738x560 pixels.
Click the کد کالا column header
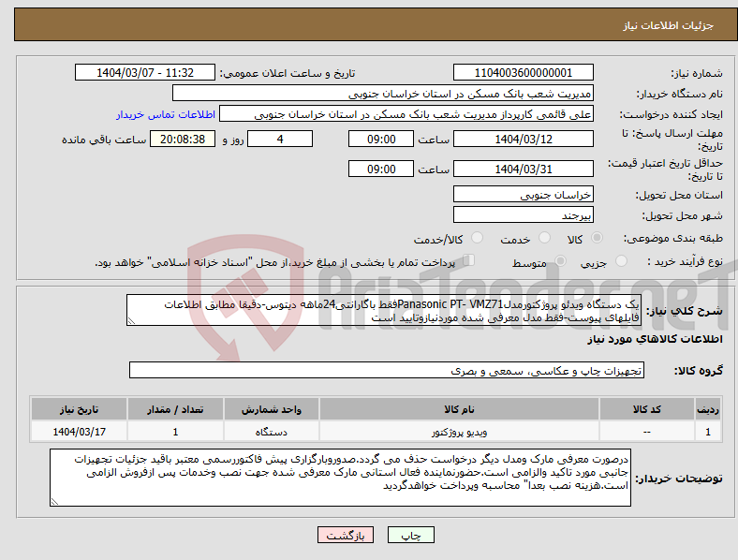[x=647, y=409]
